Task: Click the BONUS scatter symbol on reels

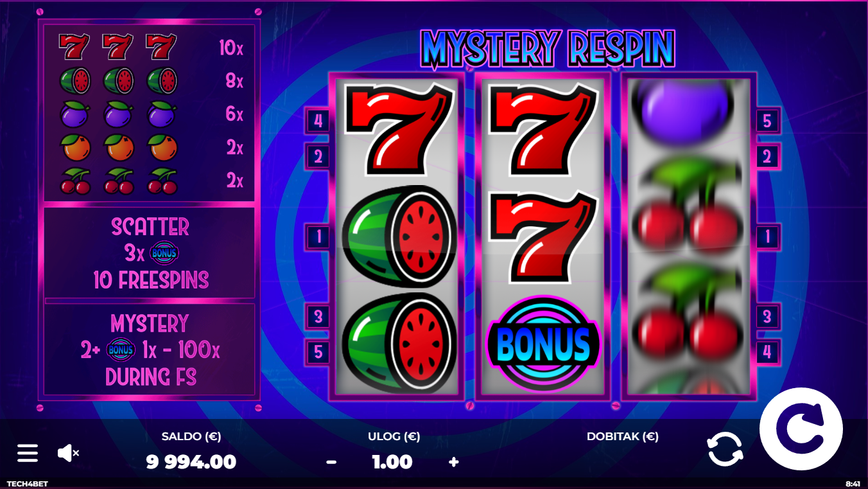Action: pyautogui.click(x=543, y=344)
